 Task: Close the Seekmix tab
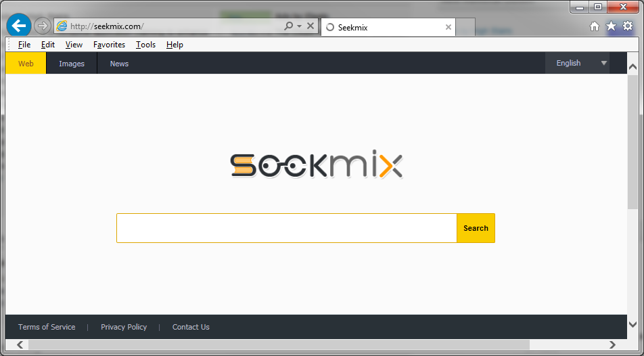point(448,27)
